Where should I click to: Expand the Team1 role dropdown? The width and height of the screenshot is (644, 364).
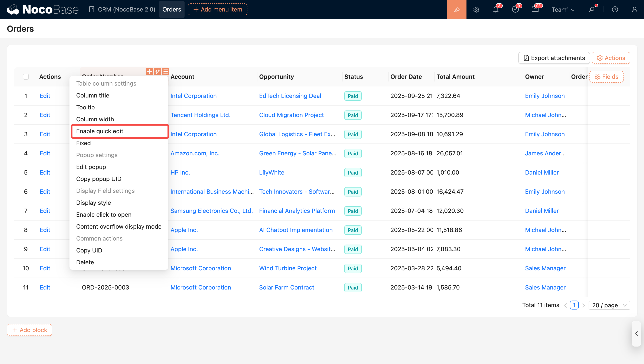click(563, 10)
